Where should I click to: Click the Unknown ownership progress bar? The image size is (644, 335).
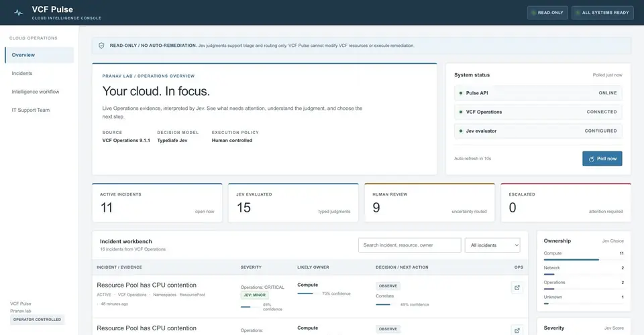pos(584,304)
